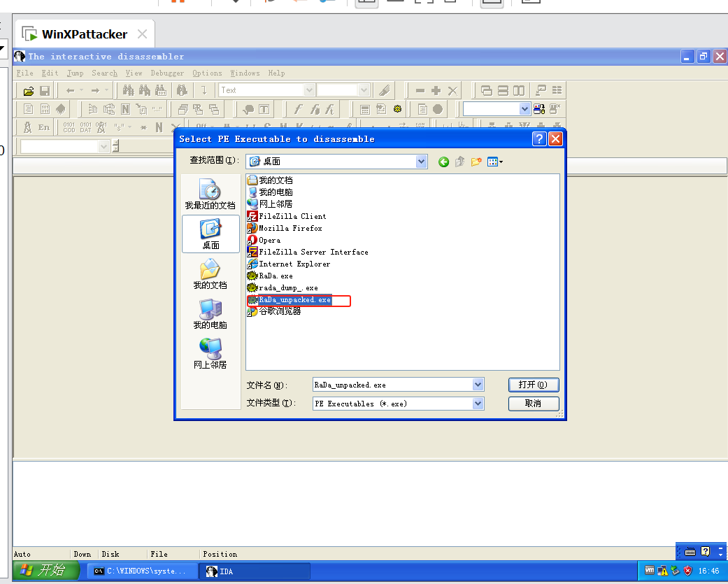Click the boxed N name icon
This screenshot has height=584, width=728.
coord(125,109)
